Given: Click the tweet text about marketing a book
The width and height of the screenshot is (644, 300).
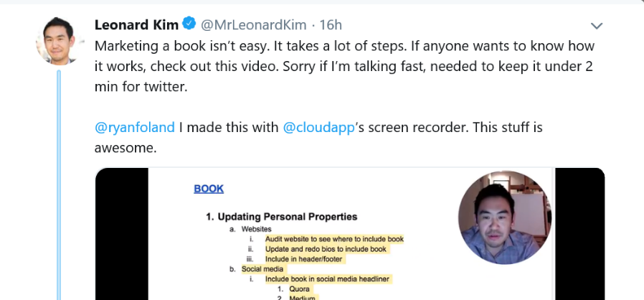Looking at the screenshot, I should click(x=344, y=67).
